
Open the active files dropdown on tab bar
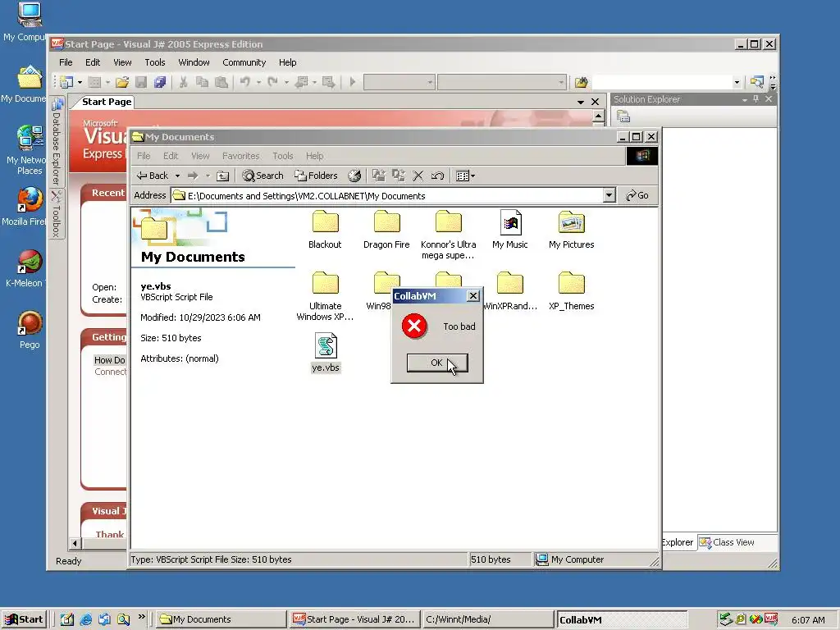tap(581, 102)
